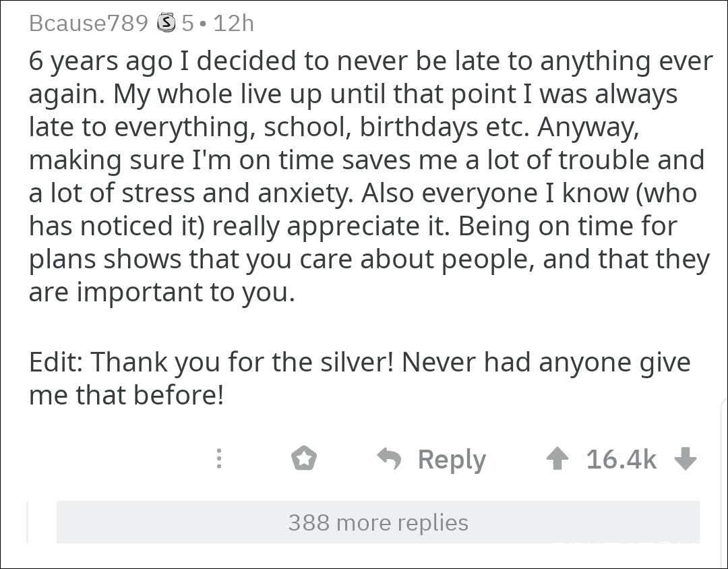Click the 12h comment timestamp
Image resolution: width=728 pixels, height=569 pixels.
pos(233,24)
